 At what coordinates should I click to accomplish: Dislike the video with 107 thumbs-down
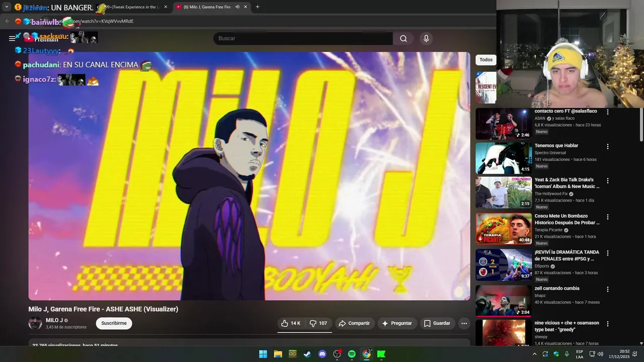click(318, 323)
